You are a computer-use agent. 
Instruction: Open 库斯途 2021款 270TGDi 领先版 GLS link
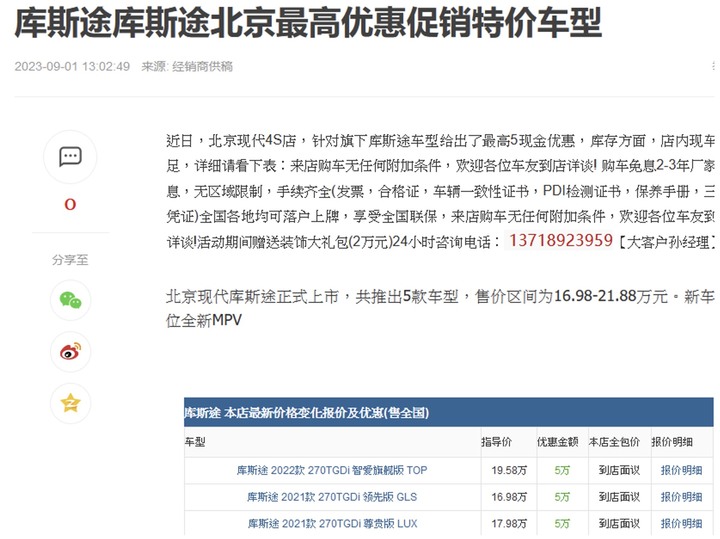tap(332, 497)
